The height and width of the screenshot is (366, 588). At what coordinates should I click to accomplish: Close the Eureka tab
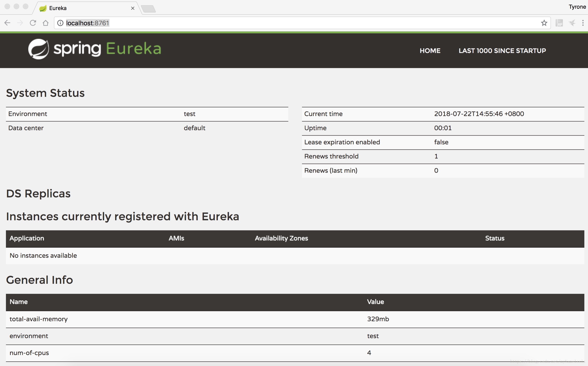coord(133,8)
